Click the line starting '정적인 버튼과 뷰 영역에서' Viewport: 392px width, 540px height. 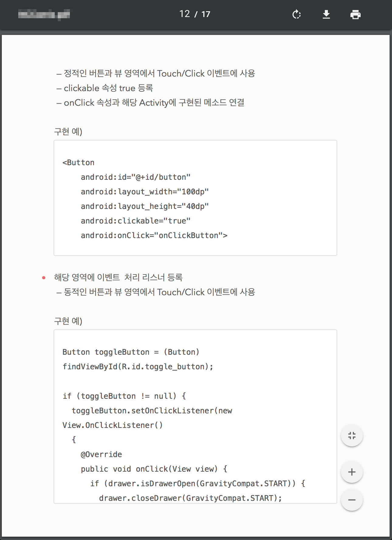[x=156, y=73]
